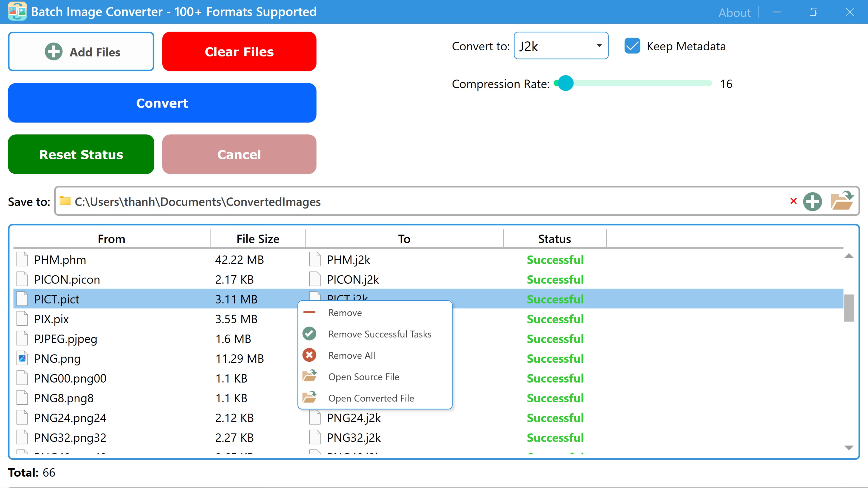Click the Add Files button
This screenshot has height=488, width=868.
tap(81, 52)
